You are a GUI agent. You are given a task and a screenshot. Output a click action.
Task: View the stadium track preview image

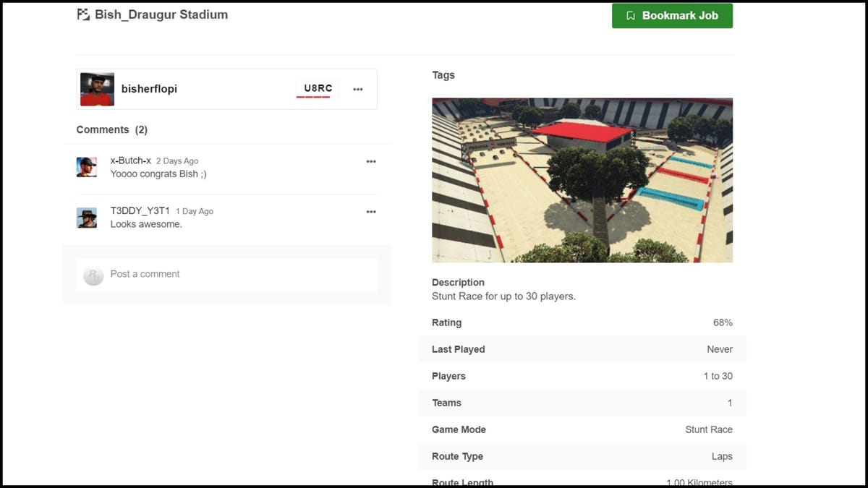coord(582,180)
